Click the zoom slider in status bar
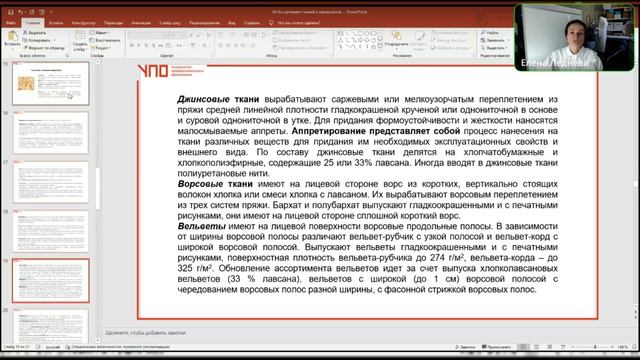 (593, 347)
